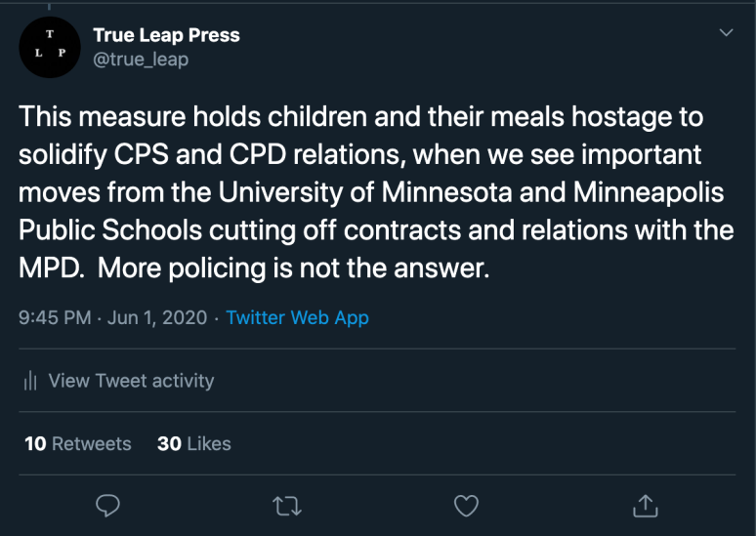Open the Twitter Web App source link

click(x=297, y=317)
